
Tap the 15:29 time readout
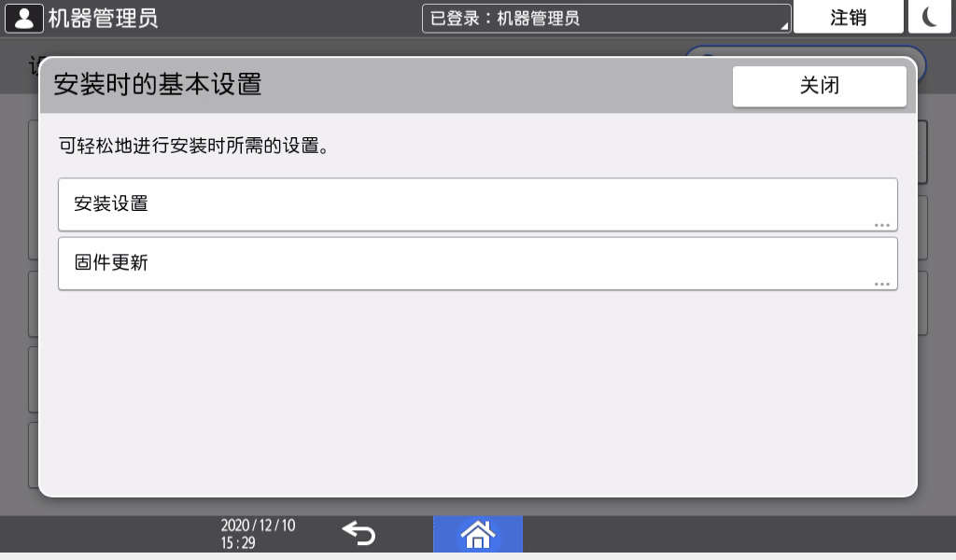pyautogui.click(x=239, y=542)
